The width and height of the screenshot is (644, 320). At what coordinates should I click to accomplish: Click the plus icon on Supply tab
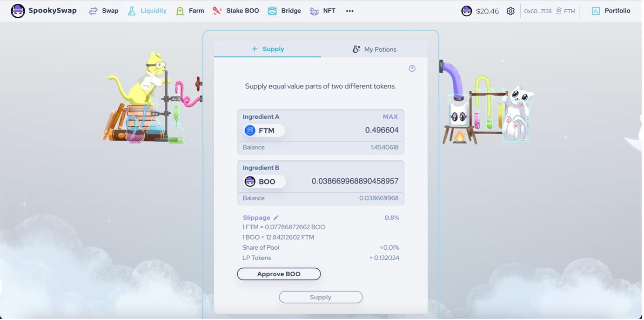(x=255, y=49)
